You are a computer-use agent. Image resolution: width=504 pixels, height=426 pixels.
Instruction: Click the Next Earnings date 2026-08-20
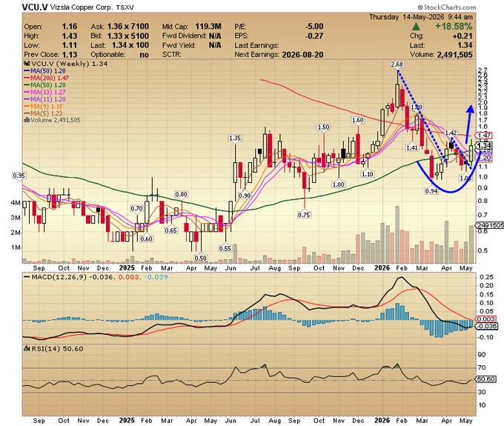[x=302, y=55]
